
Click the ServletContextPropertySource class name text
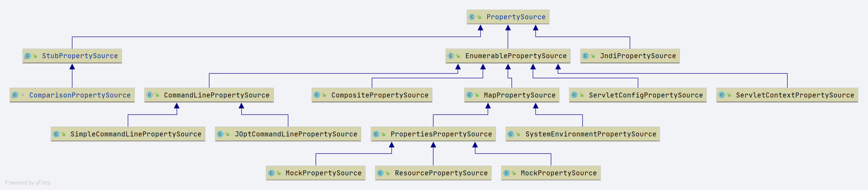coord(795,95)
